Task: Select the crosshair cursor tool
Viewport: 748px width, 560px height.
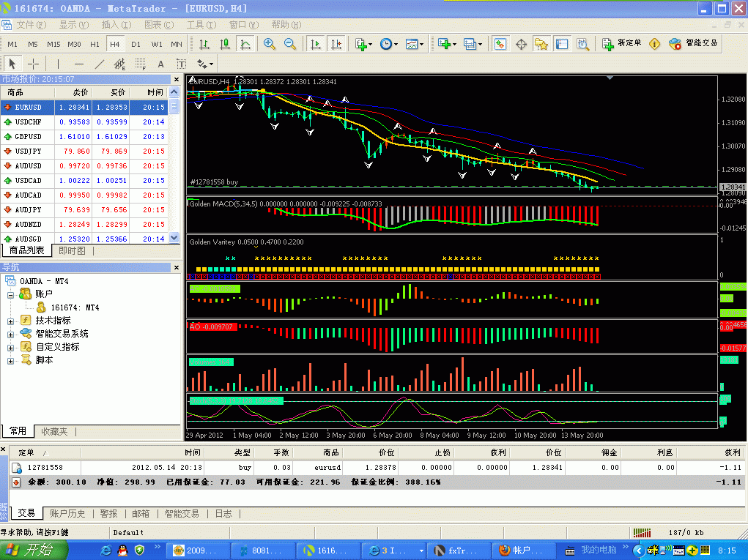Action: click(x=34, y=64)
